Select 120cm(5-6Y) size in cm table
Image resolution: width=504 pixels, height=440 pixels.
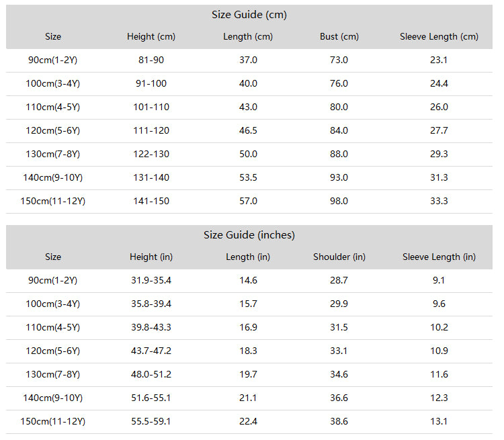coord(52,130)
